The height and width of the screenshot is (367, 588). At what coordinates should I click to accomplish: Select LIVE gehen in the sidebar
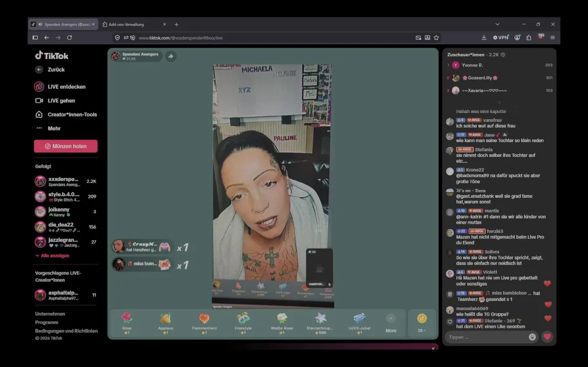(x=55, y=100)
